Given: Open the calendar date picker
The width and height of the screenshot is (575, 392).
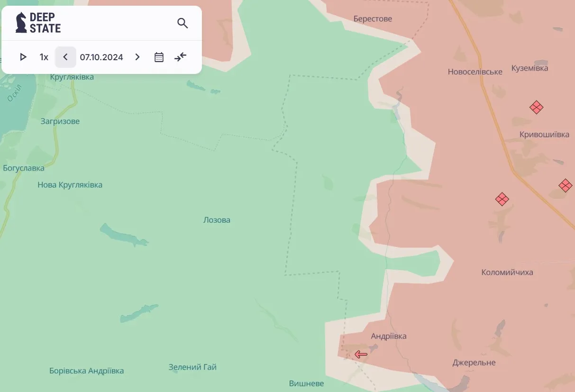Looking at the screenshot, I should [x=159, y=57].
